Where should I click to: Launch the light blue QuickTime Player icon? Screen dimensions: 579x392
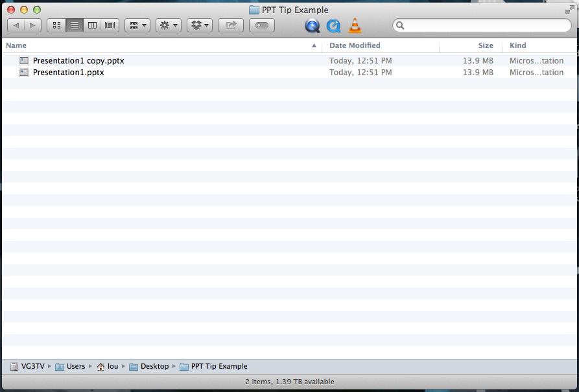click(x=333, y=25)
